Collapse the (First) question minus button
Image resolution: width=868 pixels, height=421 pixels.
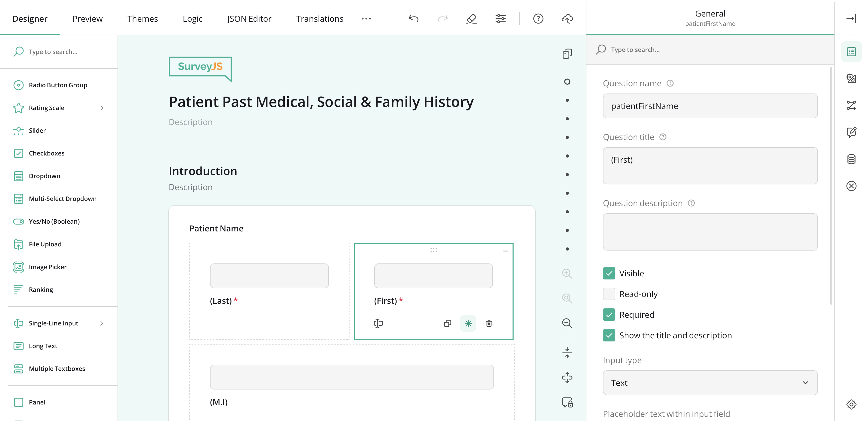click(x=505, y=251)
